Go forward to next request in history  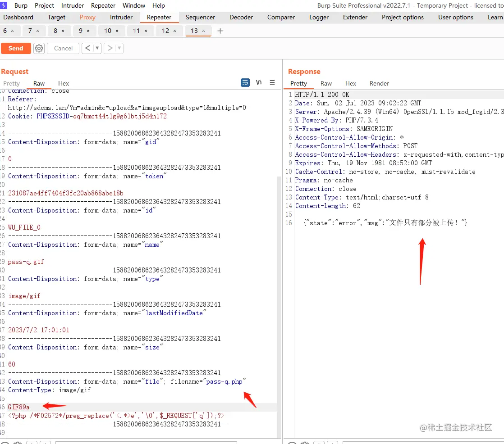[x=110, y=48]
